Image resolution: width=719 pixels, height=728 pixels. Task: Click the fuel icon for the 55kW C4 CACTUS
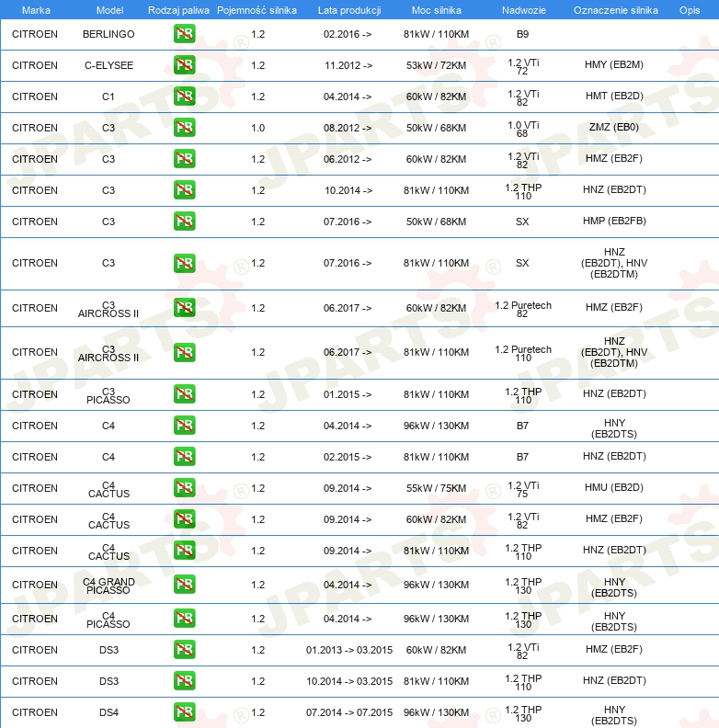point(184,488)
